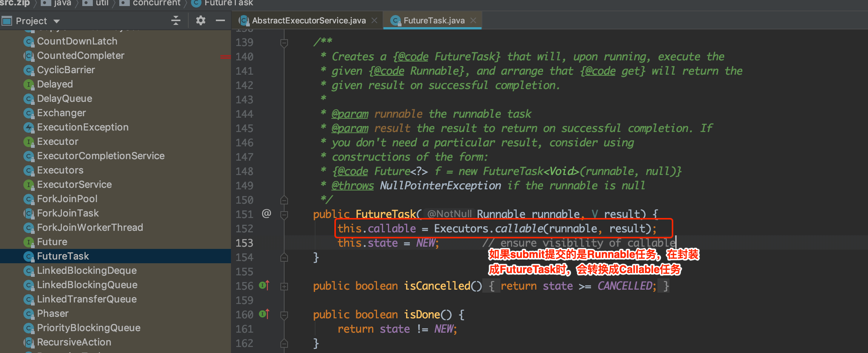
Task: Click the concurrent breadcrumb folder
Action: click(x=150, y=3)
